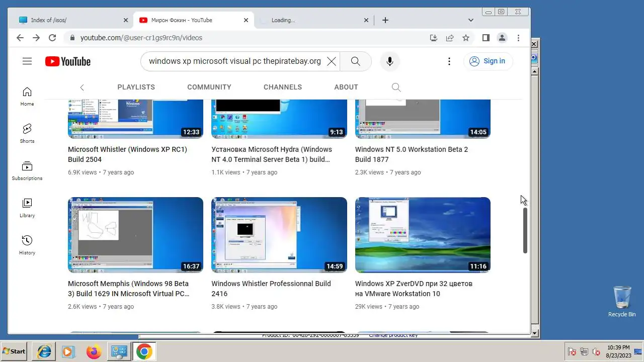Open Chrome three-dot menu

coord(518,38)
